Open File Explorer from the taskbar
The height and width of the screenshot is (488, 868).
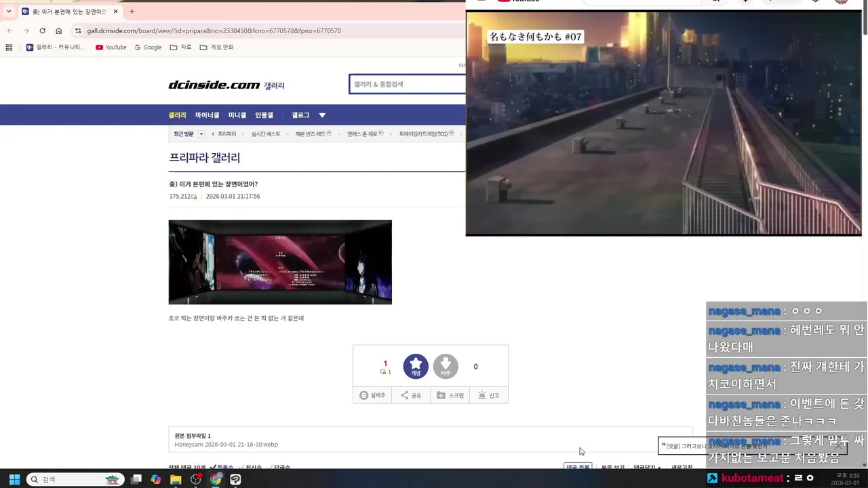(x=176, y=479)
